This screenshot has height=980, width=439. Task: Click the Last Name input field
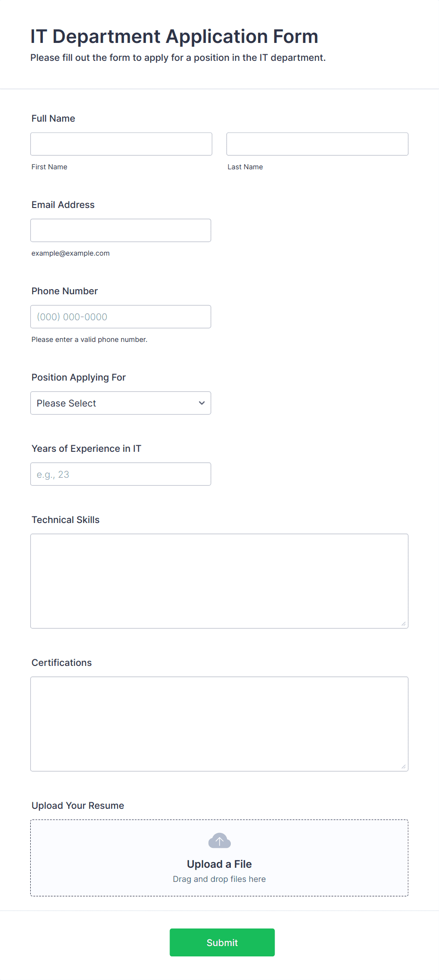[x=317, y=144]
